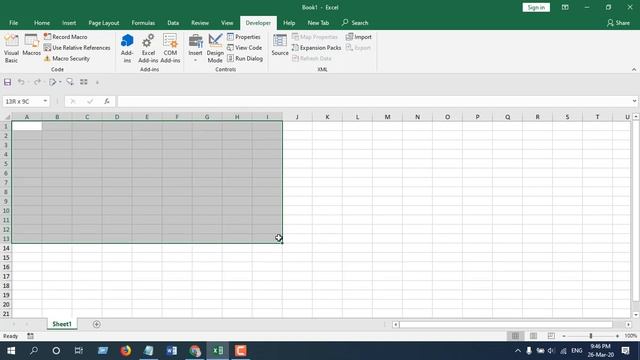
Task: Switch to Normal view
Action: [x=515, y=336]
